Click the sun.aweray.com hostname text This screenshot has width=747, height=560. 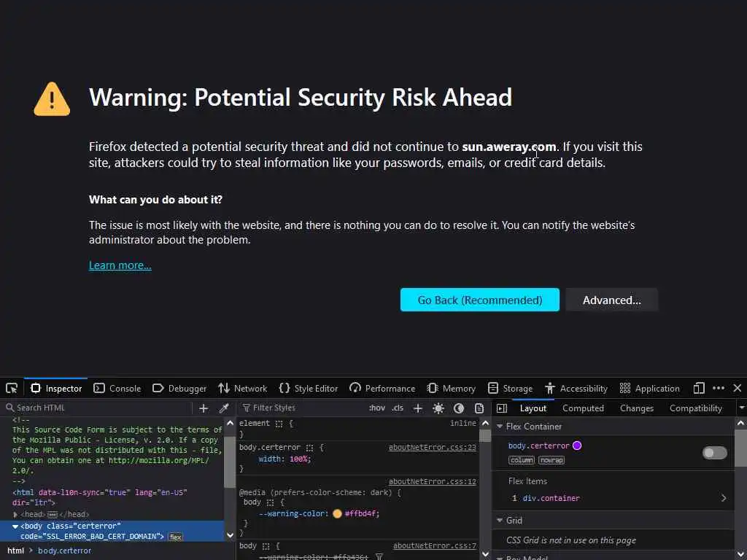[508, 147]
